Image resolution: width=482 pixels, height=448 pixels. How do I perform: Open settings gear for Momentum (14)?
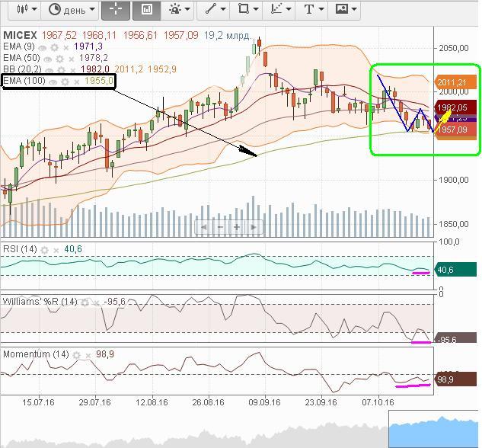pyautogui.click(x=76, y=356)
